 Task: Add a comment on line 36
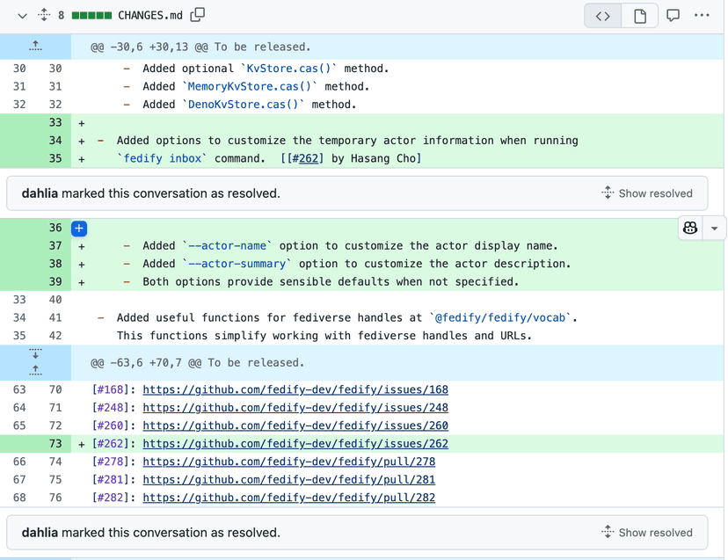coord(79,229)
